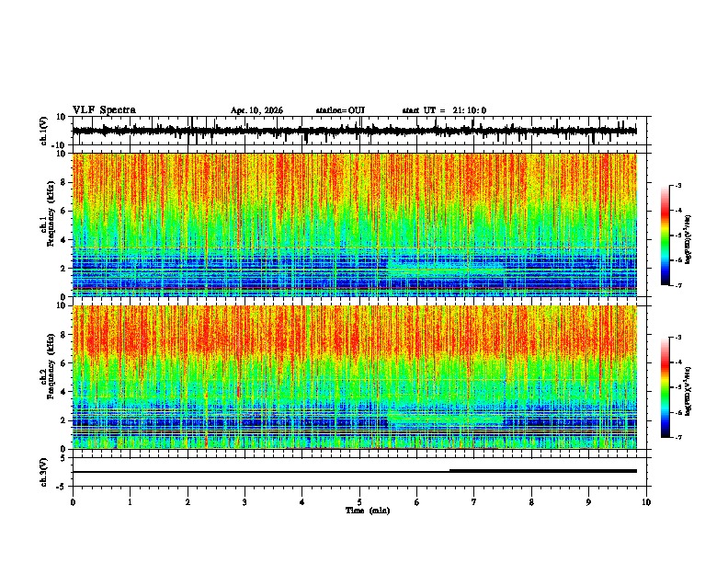The width and height of the screenshot is (728, 563).
Task: Click time axis tick label "7"
Action: pos(474,502)
